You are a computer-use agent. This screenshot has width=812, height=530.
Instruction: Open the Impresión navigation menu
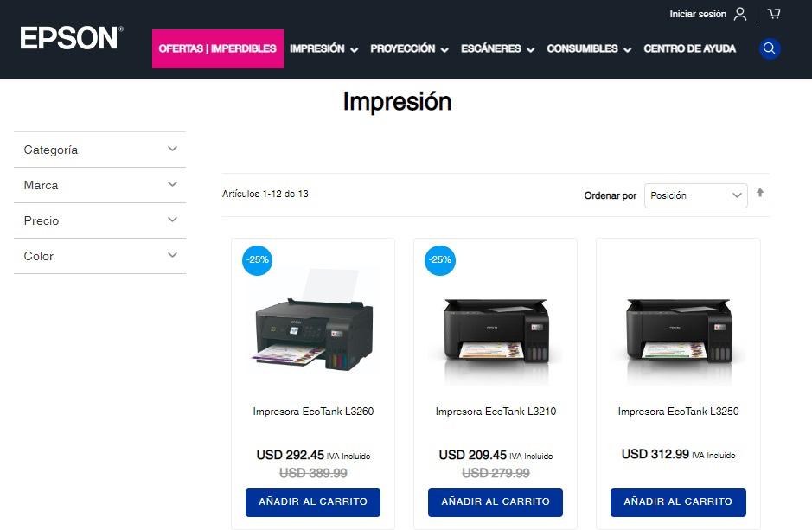click(x=323, y=48)
